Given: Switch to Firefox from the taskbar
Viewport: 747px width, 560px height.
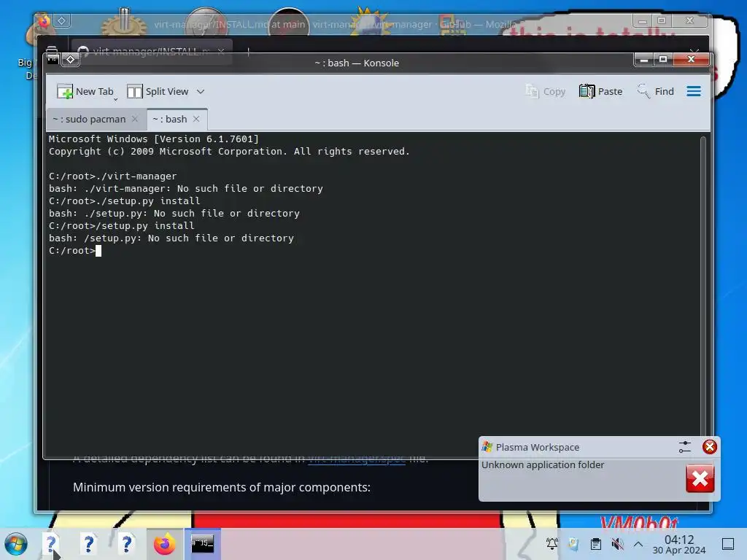Looking at the screenshot, I should pyautogui.click(x=164, y=544).
